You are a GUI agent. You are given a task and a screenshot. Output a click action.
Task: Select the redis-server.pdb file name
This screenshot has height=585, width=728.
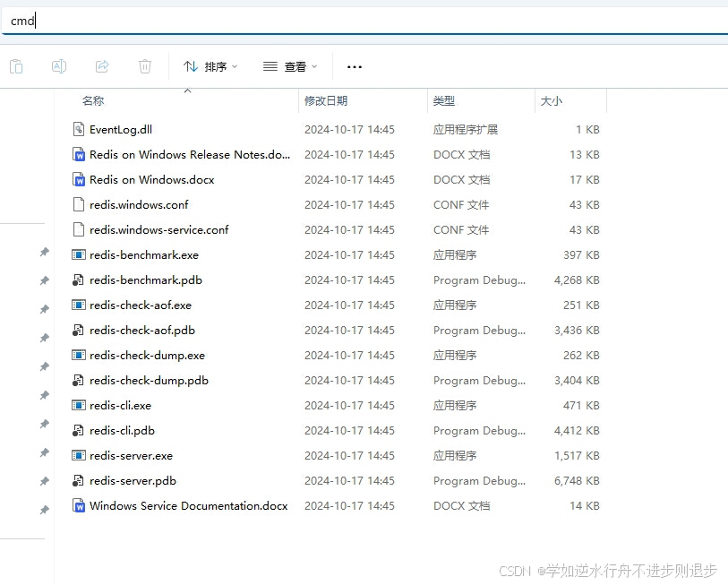pos(133,481)
